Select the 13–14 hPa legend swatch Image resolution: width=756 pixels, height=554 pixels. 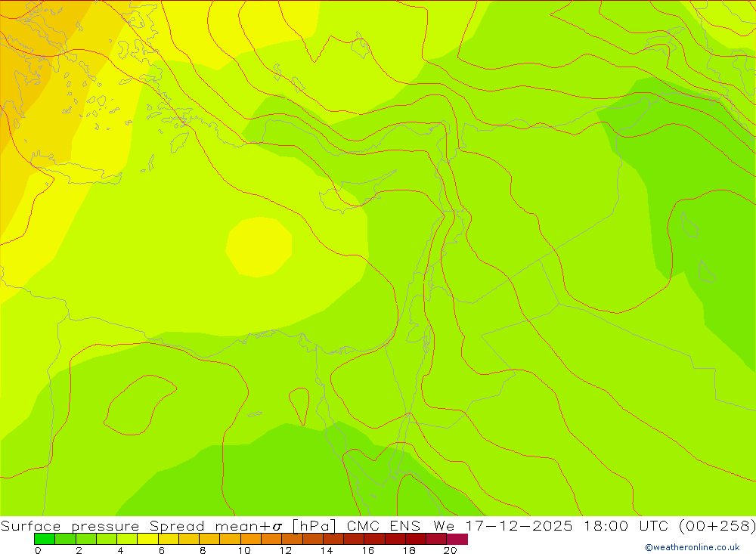pyautogui.click(x=312, y=539)
